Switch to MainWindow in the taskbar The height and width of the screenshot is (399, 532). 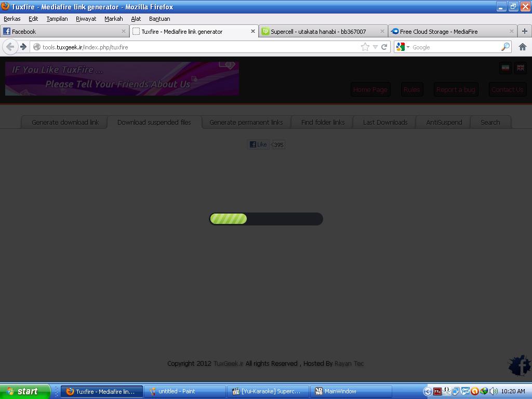tap(351, 391)
